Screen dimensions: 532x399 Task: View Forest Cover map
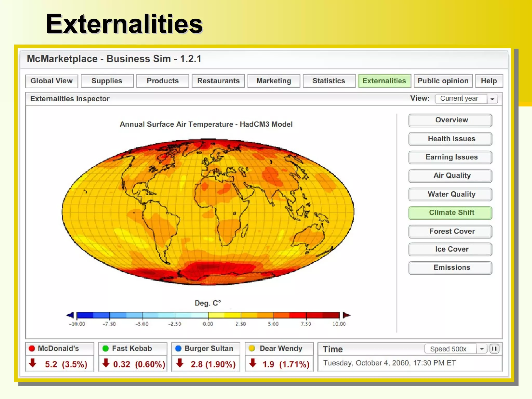click(450, 231)
